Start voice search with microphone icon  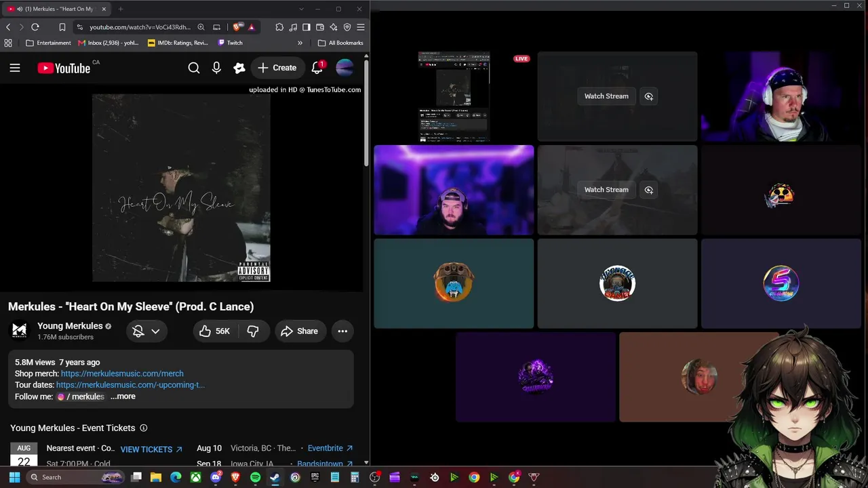point(216,68)
